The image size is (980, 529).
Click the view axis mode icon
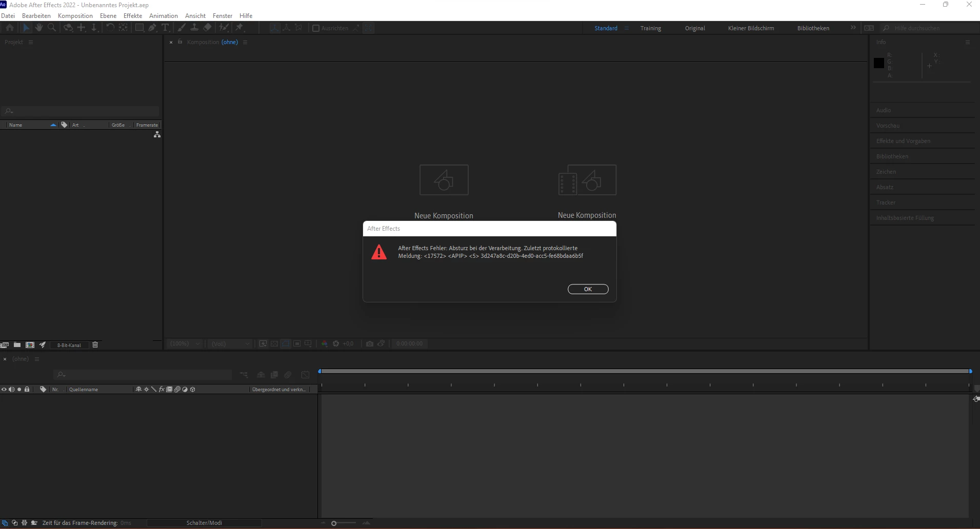coord(298,28)
